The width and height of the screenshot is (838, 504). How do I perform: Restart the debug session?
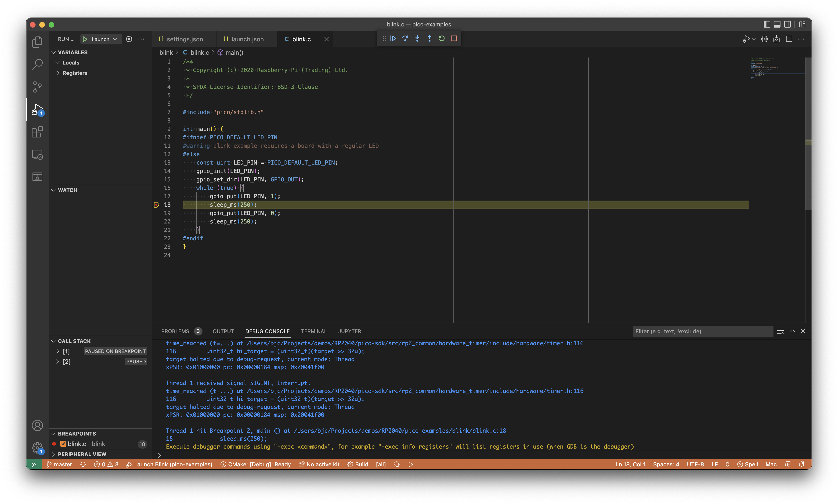coord(441,39)
